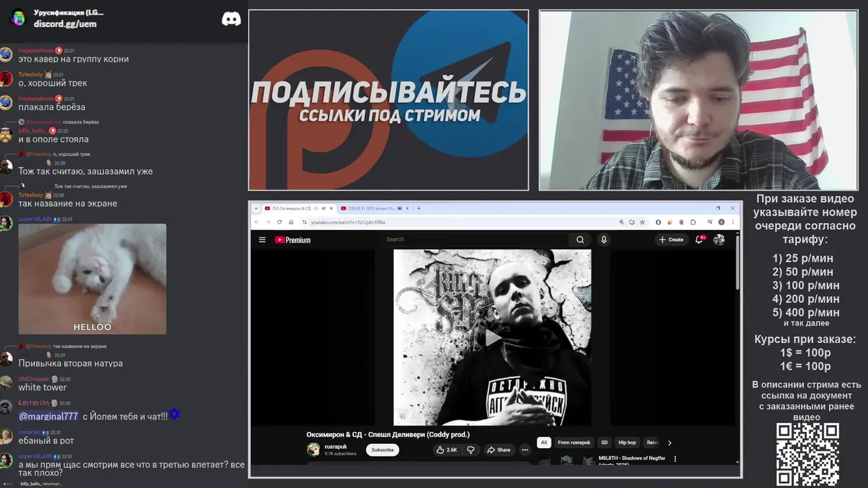Click the rusrapuk channel avatar
Viewport: 868px width, 488px height.
(313, 449)
